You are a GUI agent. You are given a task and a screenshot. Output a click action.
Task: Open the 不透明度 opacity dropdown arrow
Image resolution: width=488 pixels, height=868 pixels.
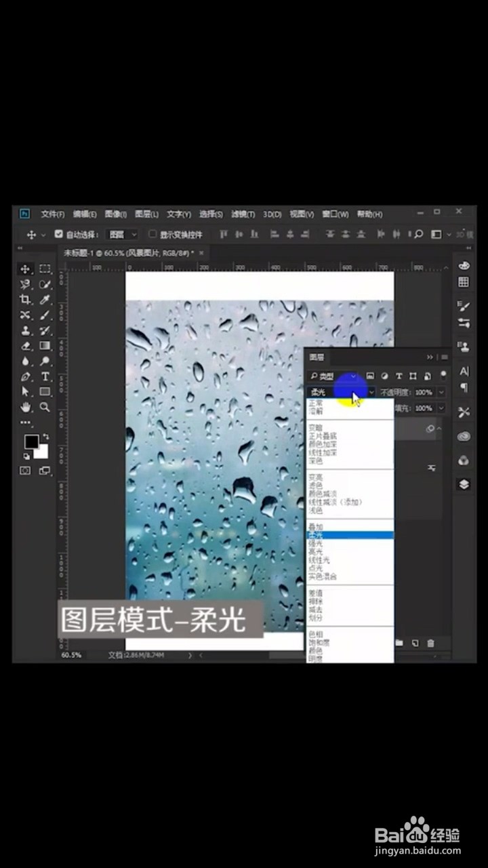(442, 392)
